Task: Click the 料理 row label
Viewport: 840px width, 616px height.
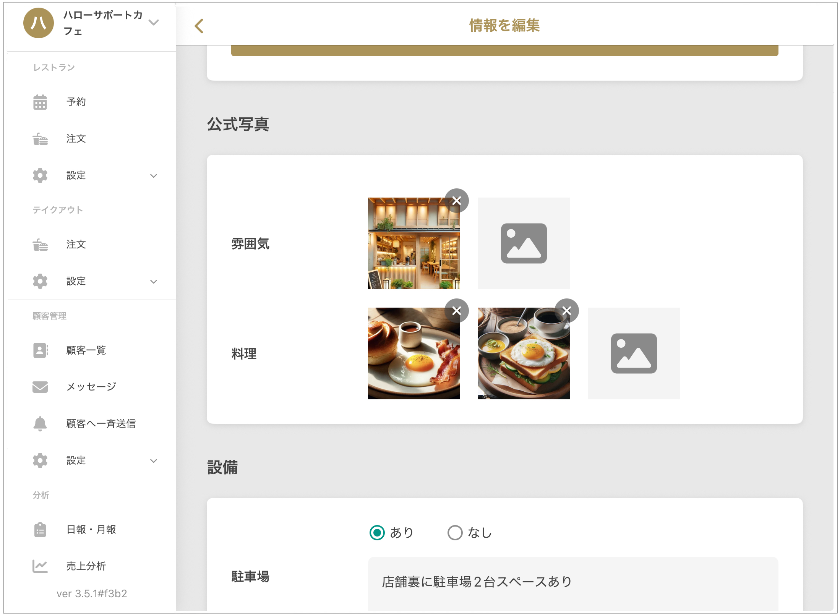Action: click(x=244, y=354)
